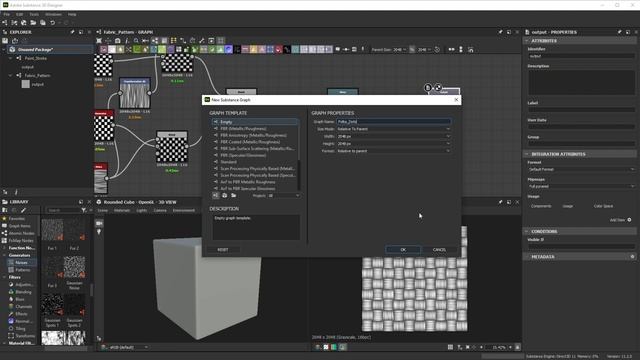Click the undo icon in the main toolbar

[x=53, y=23]
